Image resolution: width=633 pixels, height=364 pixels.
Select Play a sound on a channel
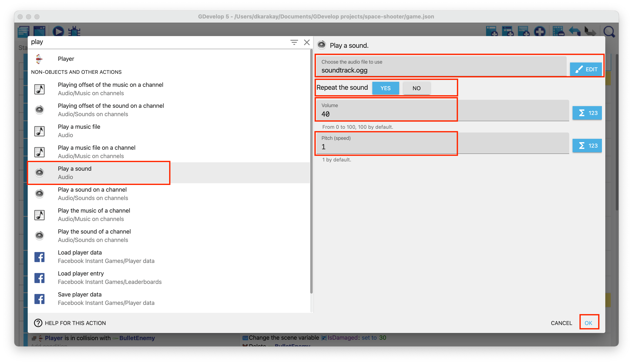(x=92, y=194)
